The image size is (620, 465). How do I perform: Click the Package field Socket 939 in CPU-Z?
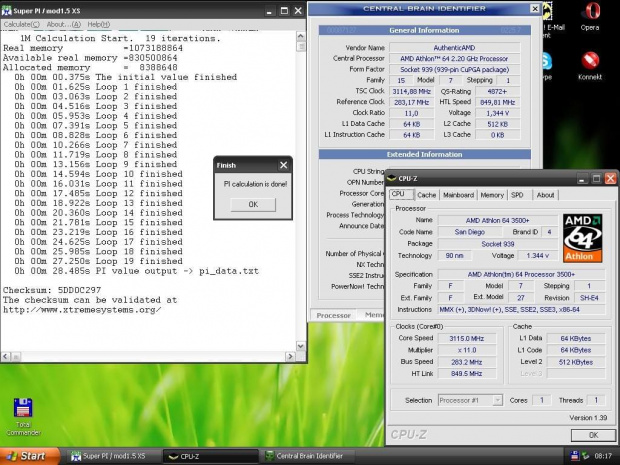[497, 244]
